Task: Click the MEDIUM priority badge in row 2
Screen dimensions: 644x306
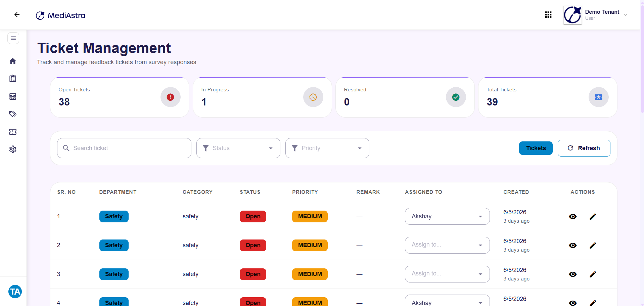Action: point(310,245)
